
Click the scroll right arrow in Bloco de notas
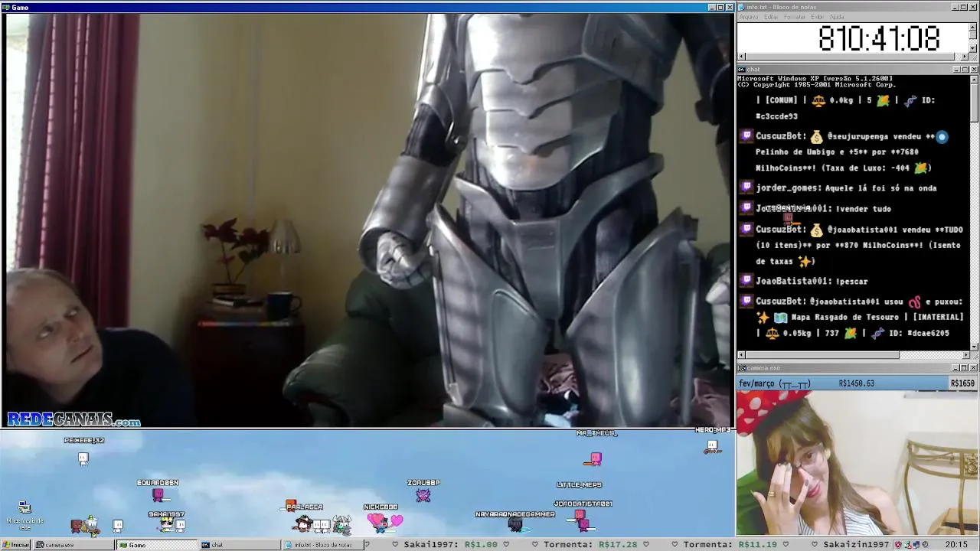(965, 57)
